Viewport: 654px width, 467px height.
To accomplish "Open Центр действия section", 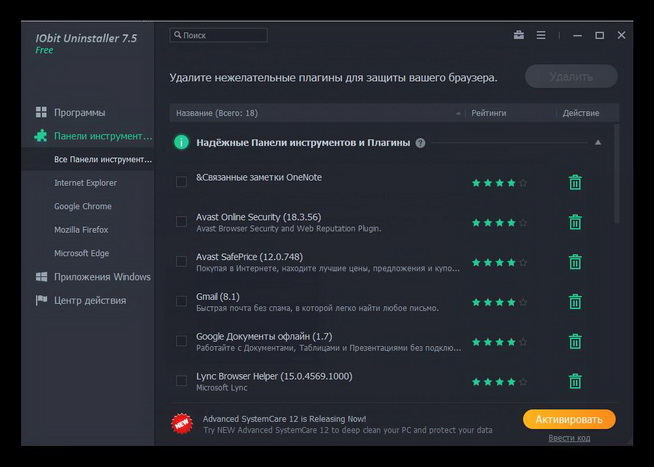I will click(x=80, y=300).
